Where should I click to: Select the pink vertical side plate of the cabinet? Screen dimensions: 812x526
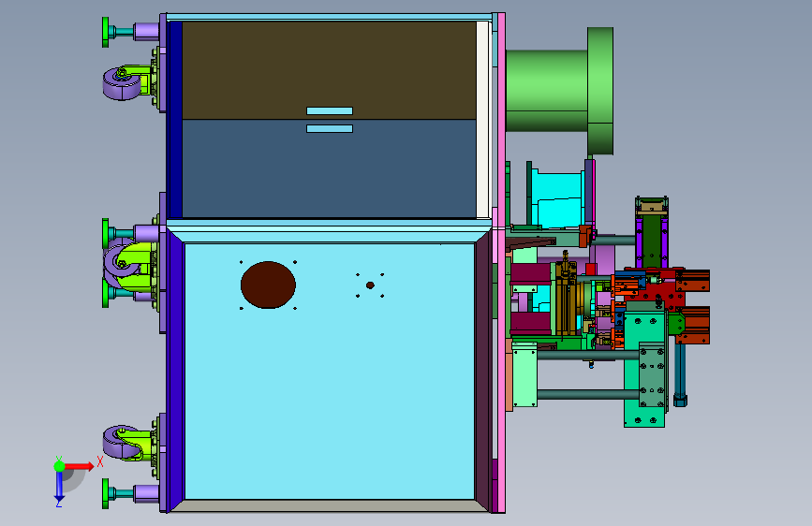tap(501, 263)
